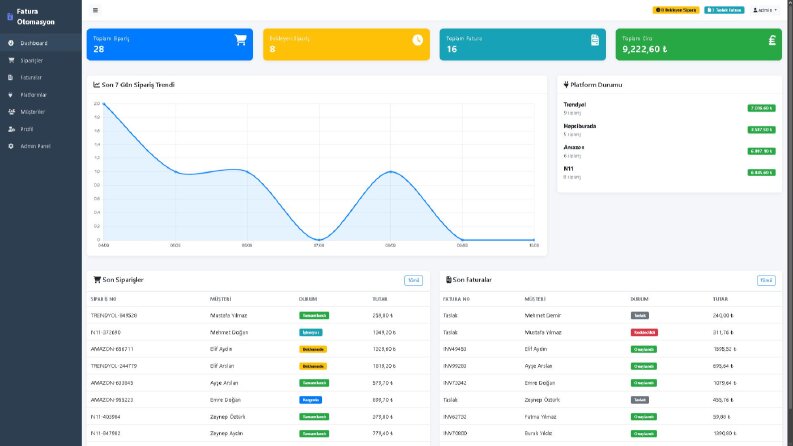Click the cart icon beside Son Siparişler
The height and width of the screenshot is (446, 793).
click(97, 280)
